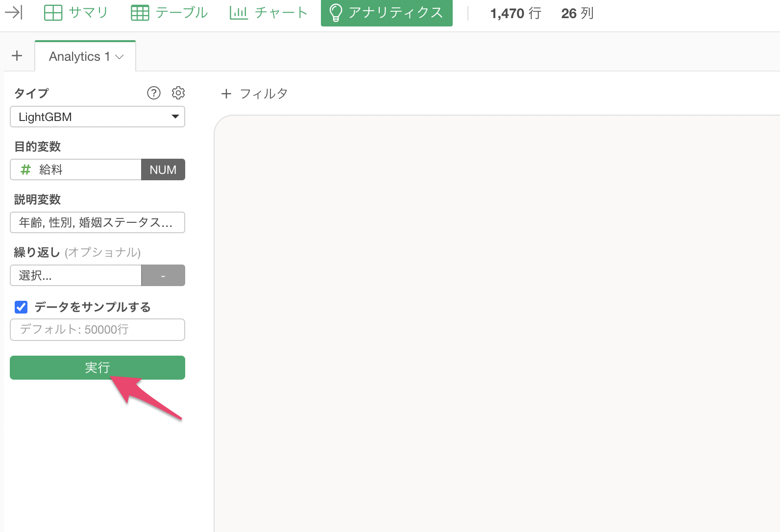780x532 pixels.
Task: Click the NUM button beside 給料
Action: point(163,170)
